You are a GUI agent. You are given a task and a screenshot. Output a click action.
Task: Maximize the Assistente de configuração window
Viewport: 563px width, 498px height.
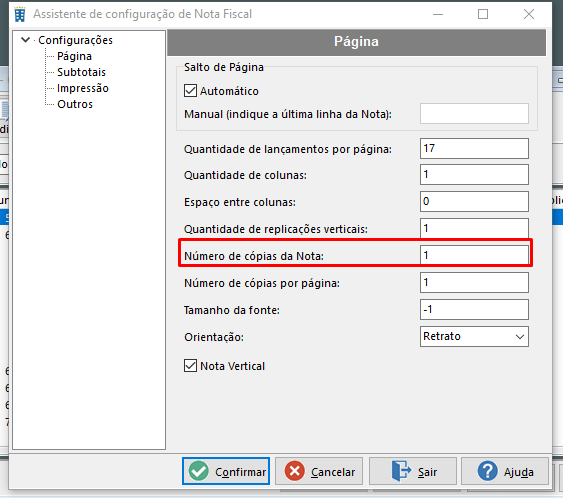483,14
